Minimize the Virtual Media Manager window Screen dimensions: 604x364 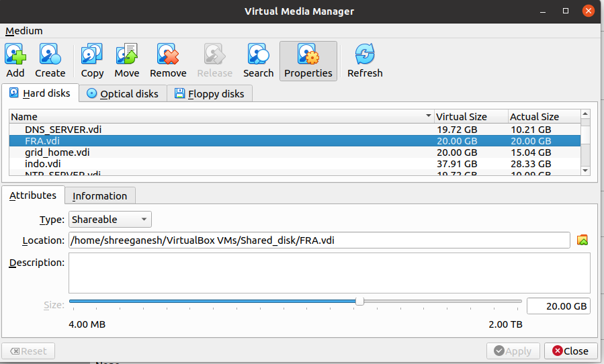pos(543,11)
